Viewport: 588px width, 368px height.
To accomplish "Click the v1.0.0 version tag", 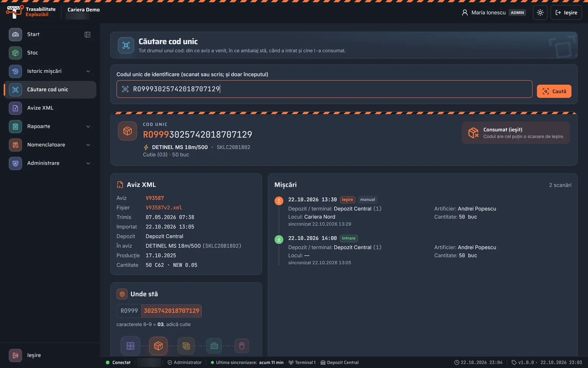I will tap(523, 362).
